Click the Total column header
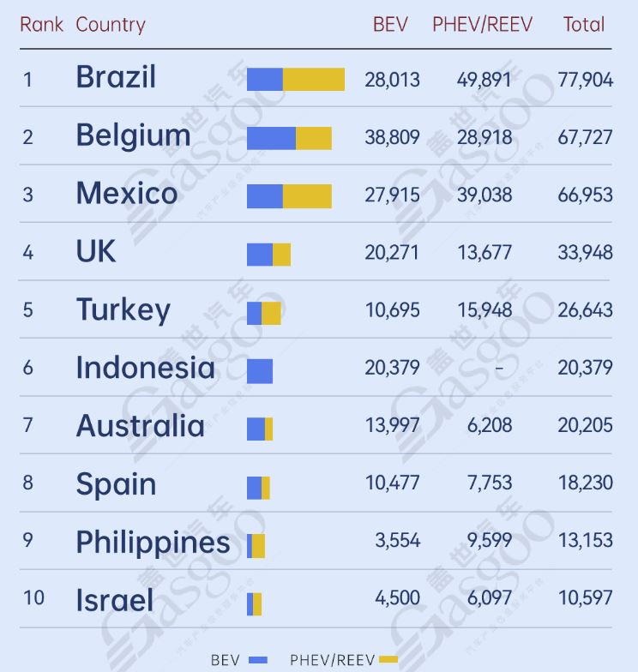638x672 pixels. (x=584, y=24)
